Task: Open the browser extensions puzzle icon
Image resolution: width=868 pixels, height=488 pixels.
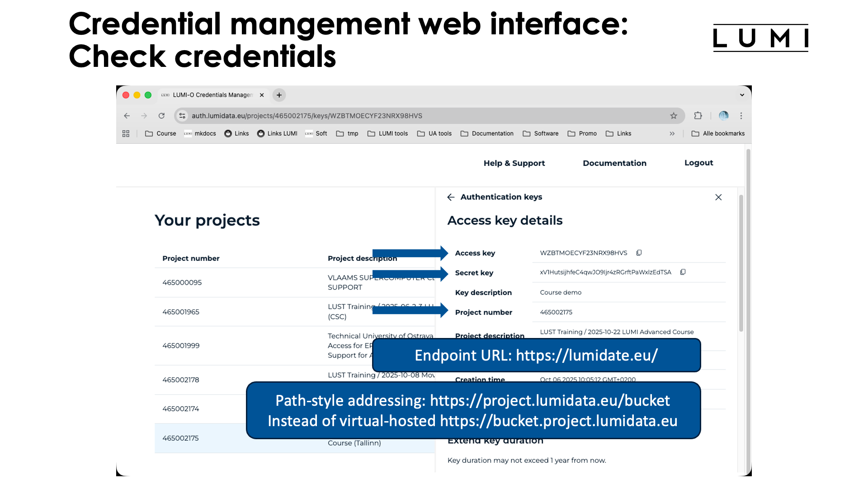Action: tap(698, 116)
